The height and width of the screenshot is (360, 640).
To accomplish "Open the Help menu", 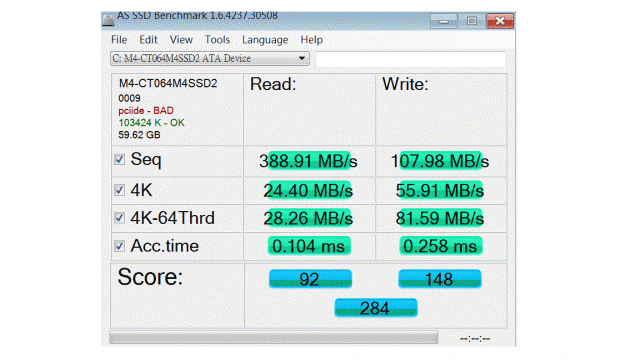I will tap(311, 40).
